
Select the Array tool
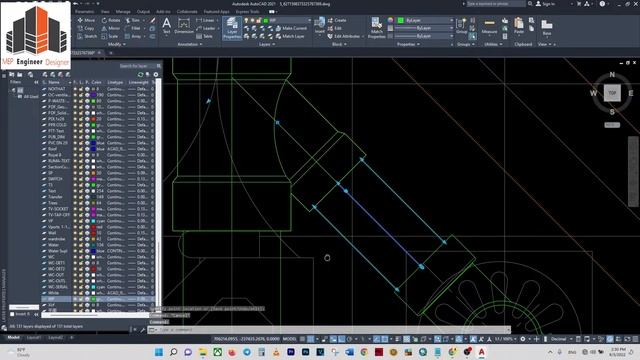coord(133,36)
